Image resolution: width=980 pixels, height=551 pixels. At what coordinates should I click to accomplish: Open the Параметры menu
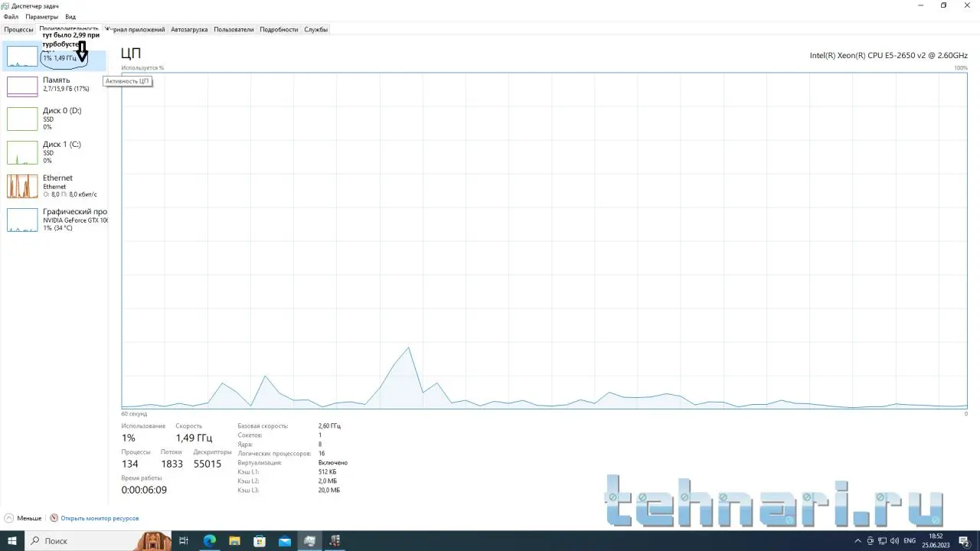(x=41, y=17)
